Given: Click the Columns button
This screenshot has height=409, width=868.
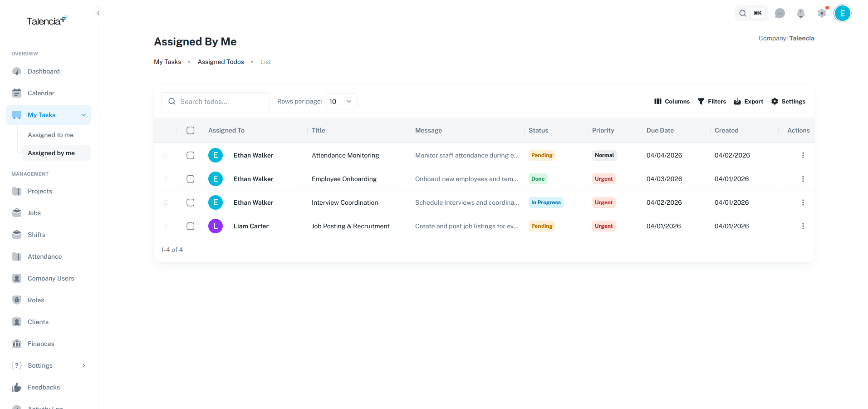Looking at the screenshot, I should tap(672, 101).
